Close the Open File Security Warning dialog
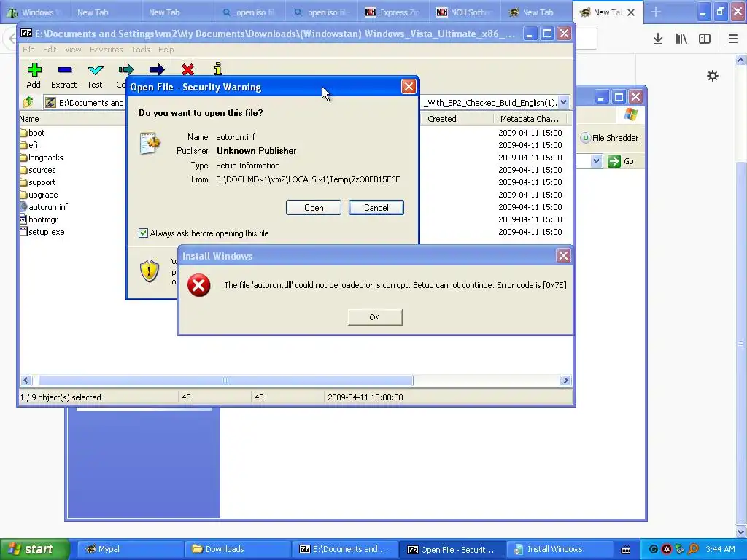 click(409, 86)
